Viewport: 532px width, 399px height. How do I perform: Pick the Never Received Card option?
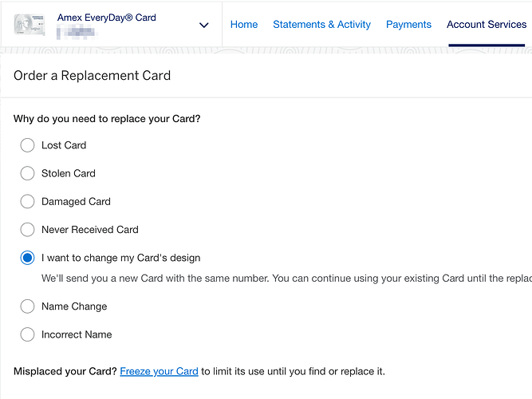[x=28, y=230]
